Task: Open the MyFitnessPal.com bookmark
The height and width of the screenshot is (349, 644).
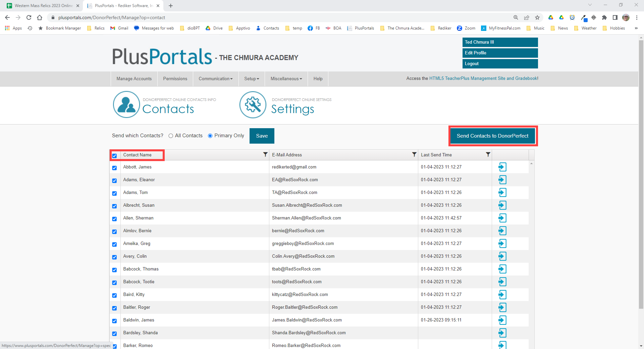Action: pos(501,28)
